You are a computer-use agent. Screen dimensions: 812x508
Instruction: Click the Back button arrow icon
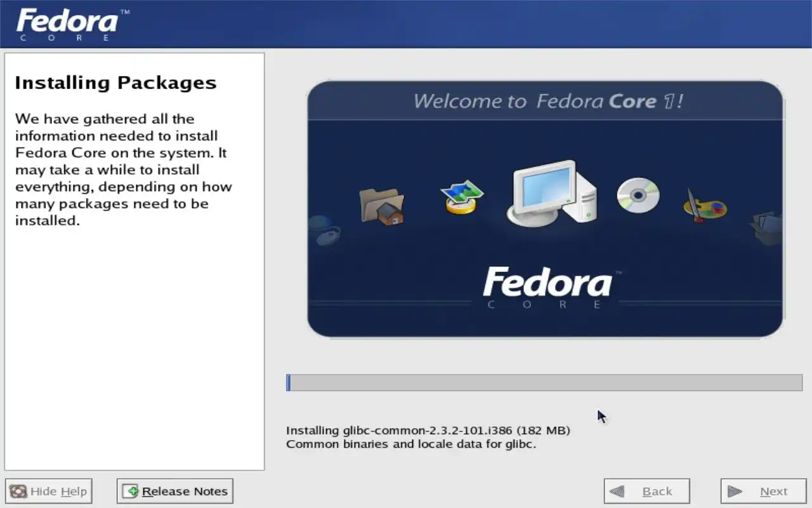click(x=617, y=491)
